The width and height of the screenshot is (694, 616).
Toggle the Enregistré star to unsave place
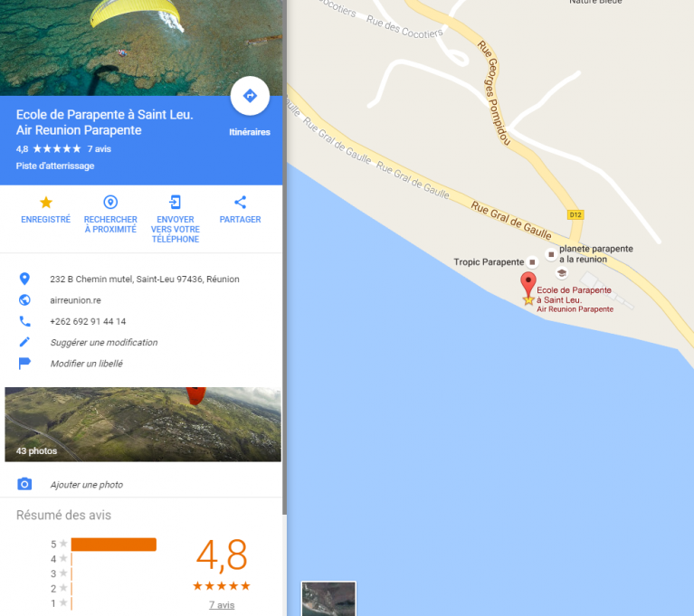pyautogui.click(x=46, y=203)
